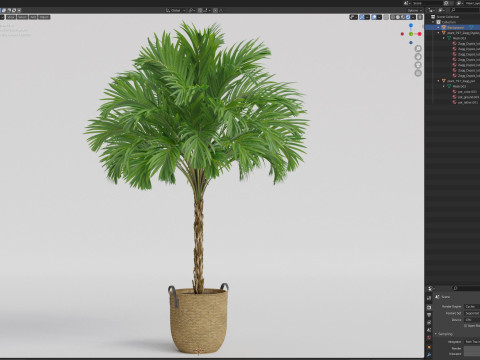Click the outliner search field
Viewport: 480px width, 360px height.
click(465, 10)
